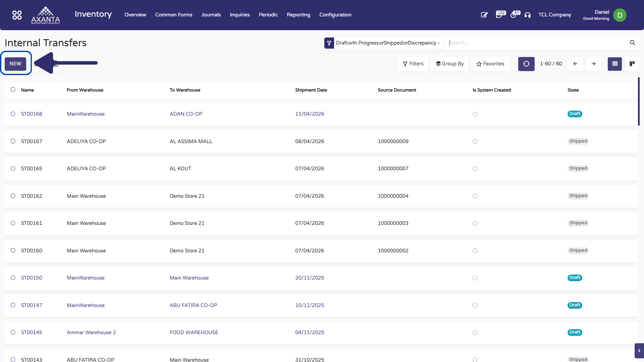Switch to kanban view icon
This screenshot has height=362, width=644.
pyautogui.click(x=632, y=64)
